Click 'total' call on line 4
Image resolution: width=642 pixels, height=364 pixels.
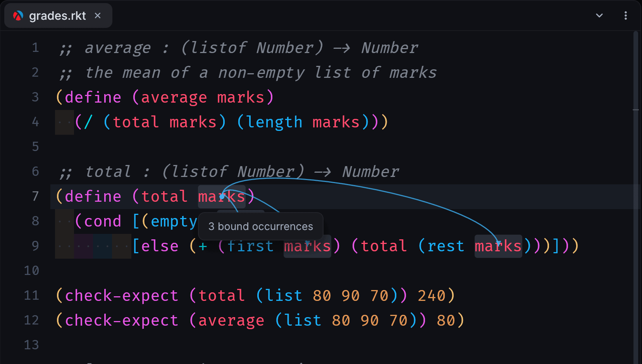136,122
